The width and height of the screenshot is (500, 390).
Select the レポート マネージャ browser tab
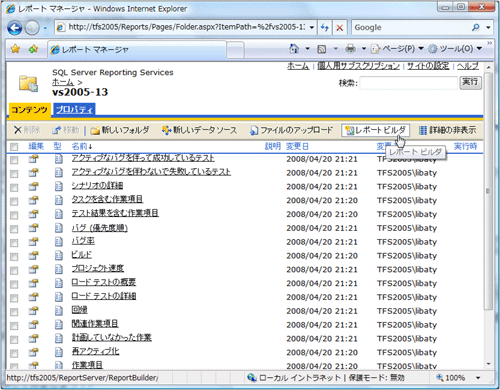pos(137,50)
